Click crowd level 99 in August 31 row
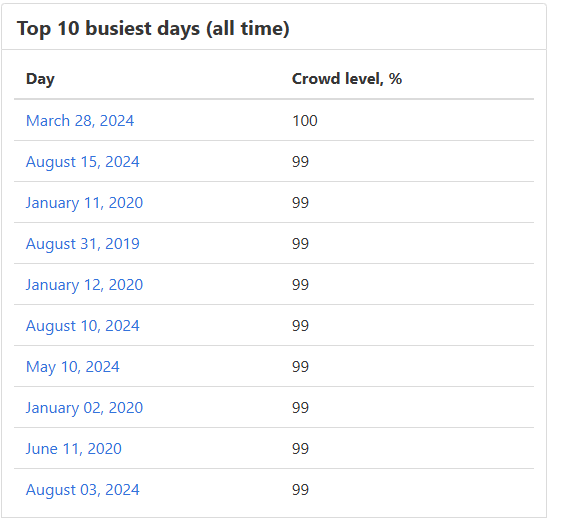 pos(301,243)
